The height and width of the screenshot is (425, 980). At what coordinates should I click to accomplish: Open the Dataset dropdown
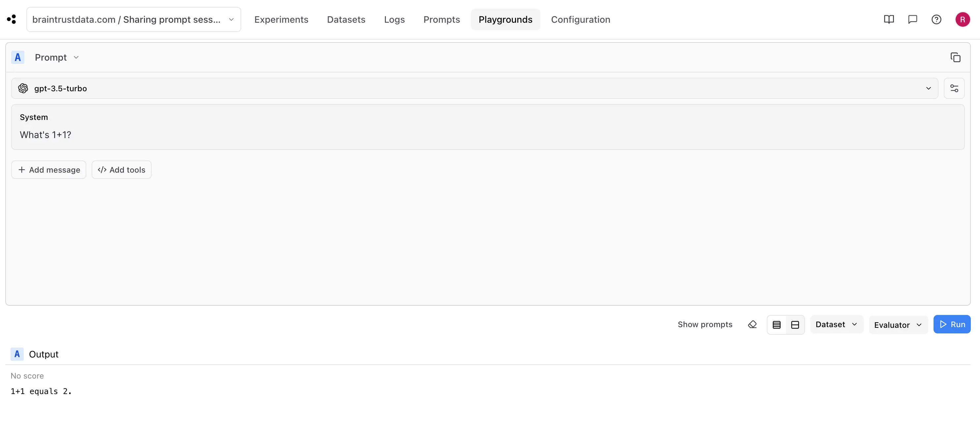pyautogui.click(x=836, y=325)
